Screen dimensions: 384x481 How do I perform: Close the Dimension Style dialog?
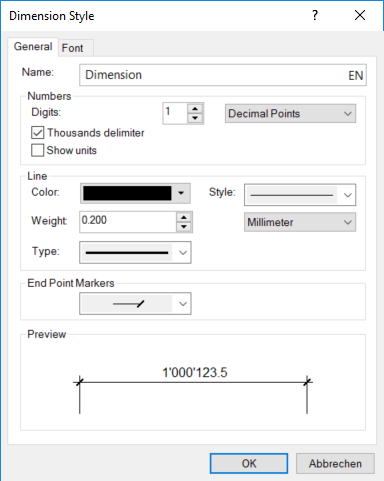click(x=360, y=15)
